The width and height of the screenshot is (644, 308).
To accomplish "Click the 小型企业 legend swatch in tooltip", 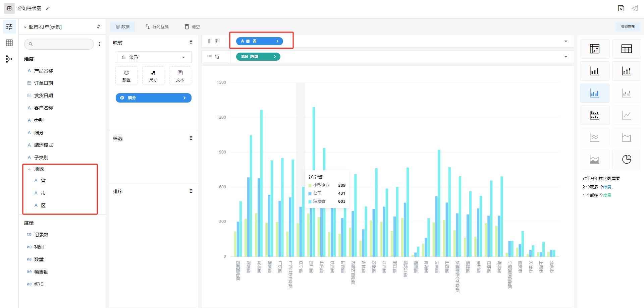I will tap(310, 185).
